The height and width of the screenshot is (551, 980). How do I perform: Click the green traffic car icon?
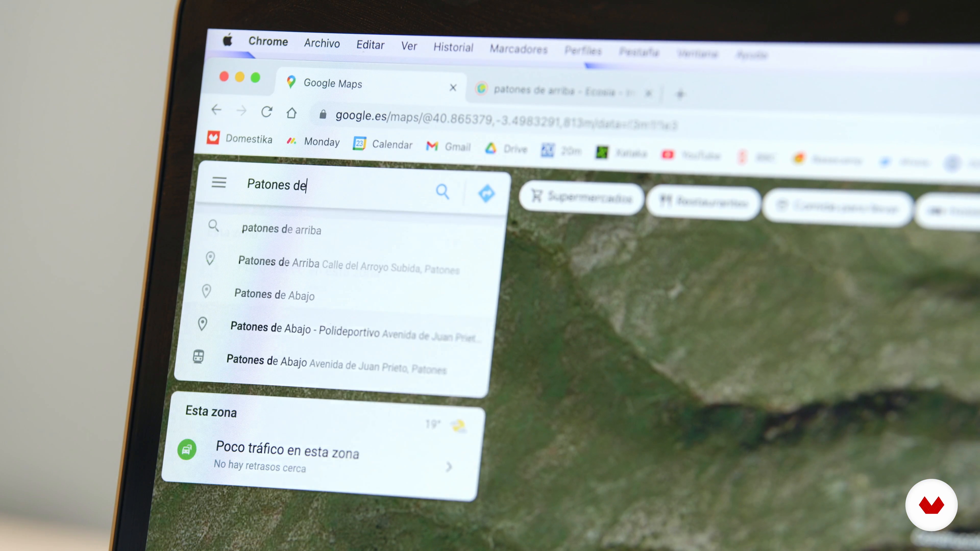point(187,449)
